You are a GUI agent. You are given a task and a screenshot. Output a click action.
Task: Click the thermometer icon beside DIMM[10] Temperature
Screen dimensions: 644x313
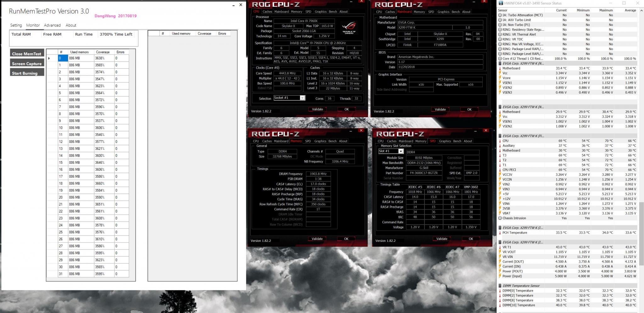(x=500, y=305)
